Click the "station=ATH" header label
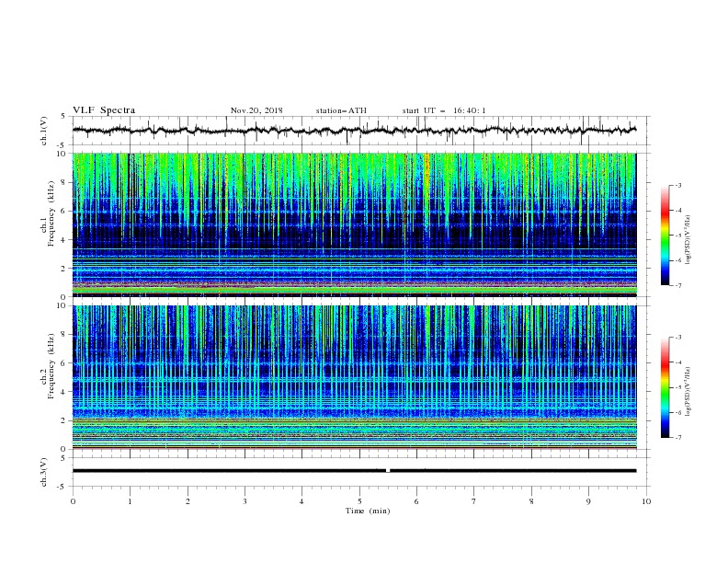Screen dimensions: 728x563 [x=341, y=110]
